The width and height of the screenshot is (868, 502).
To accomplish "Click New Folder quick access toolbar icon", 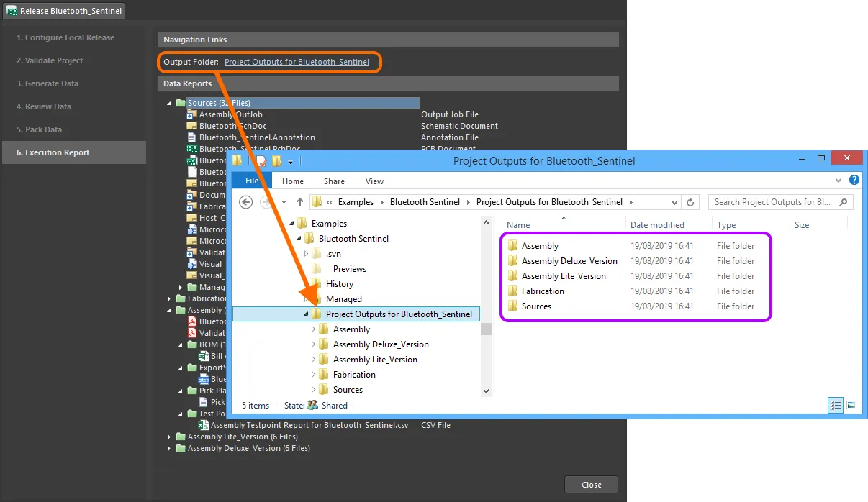I will point(276,161).
